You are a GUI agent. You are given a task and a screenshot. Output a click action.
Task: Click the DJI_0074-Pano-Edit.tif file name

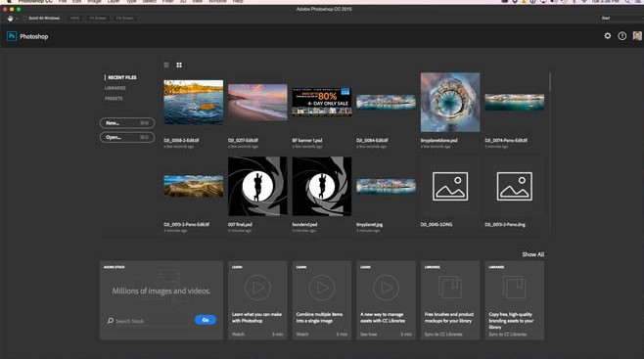pos(506,140)
